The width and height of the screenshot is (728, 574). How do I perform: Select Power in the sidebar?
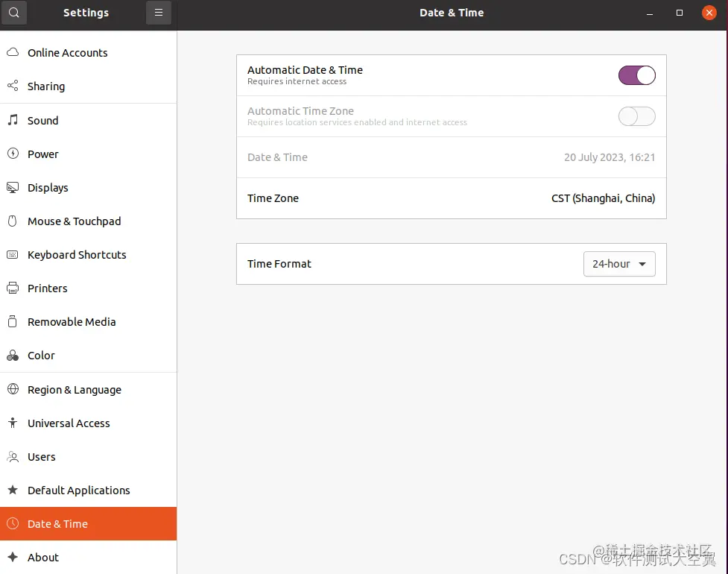click(x=88, y=154)
